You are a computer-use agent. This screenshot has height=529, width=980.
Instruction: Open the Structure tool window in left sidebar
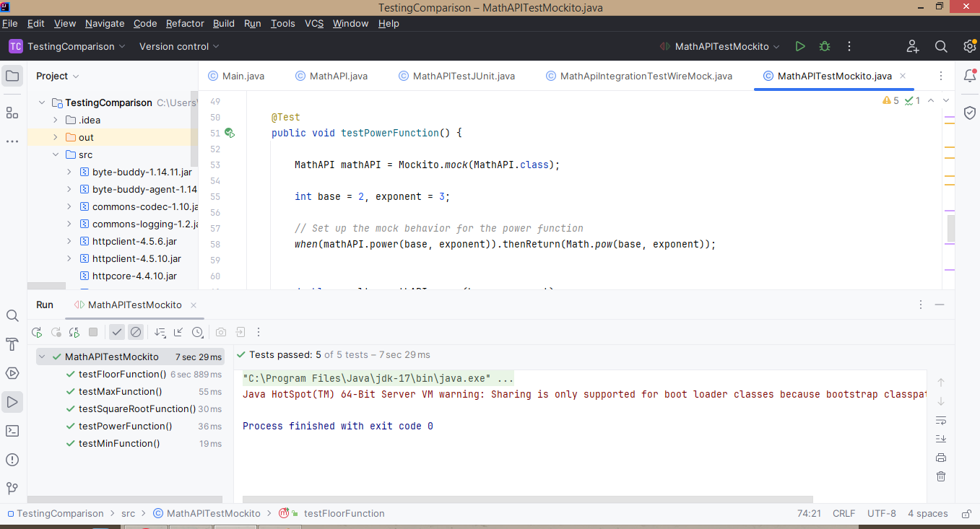click(x=12, y=113)
